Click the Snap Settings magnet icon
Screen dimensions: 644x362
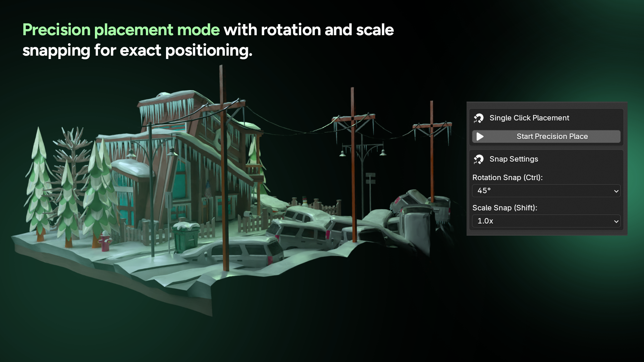pos(478,160)
